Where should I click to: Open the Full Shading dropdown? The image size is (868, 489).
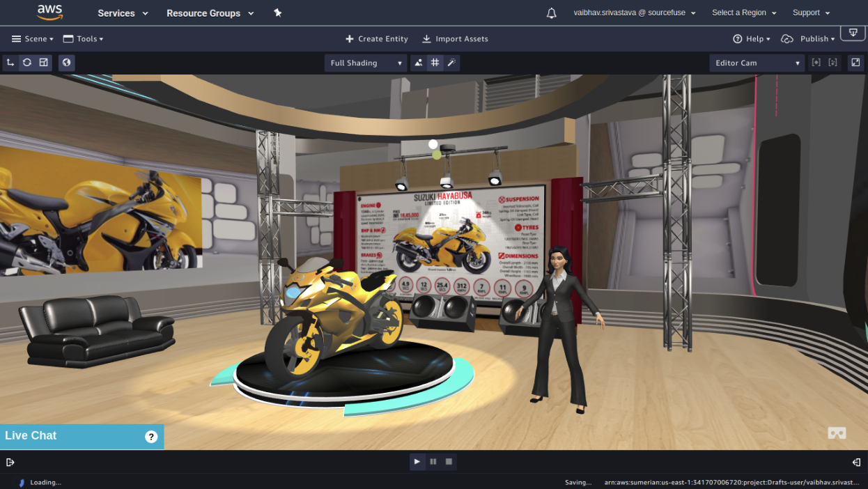[366, 63]
